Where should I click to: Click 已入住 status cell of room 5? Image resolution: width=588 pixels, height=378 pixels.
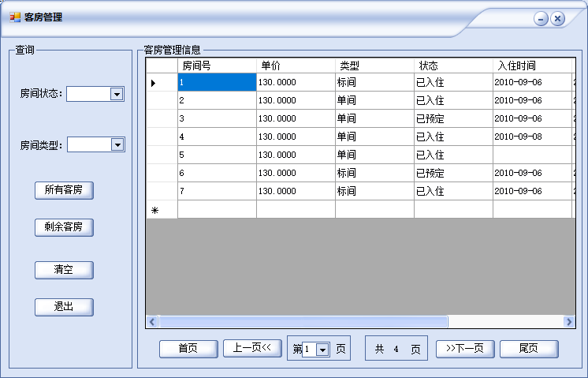click(453, 155)
